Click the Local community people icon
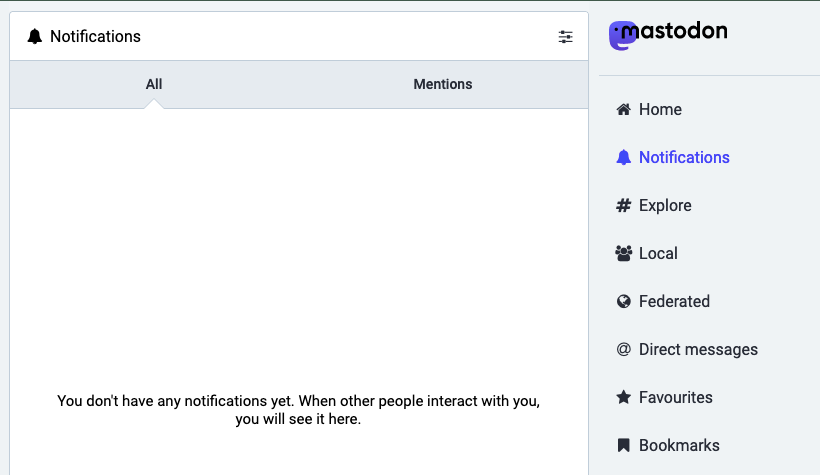 pyautogui.click(x=624, y=254)
